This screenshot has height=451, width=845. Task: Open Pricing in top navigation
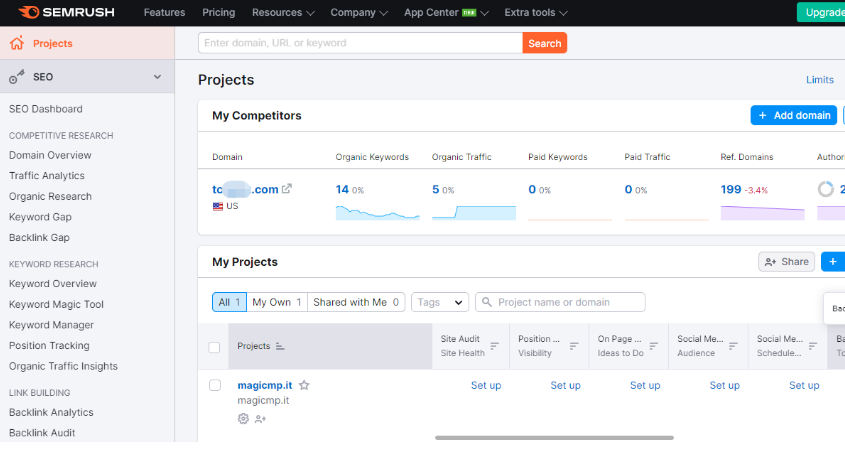click(218, 13)
